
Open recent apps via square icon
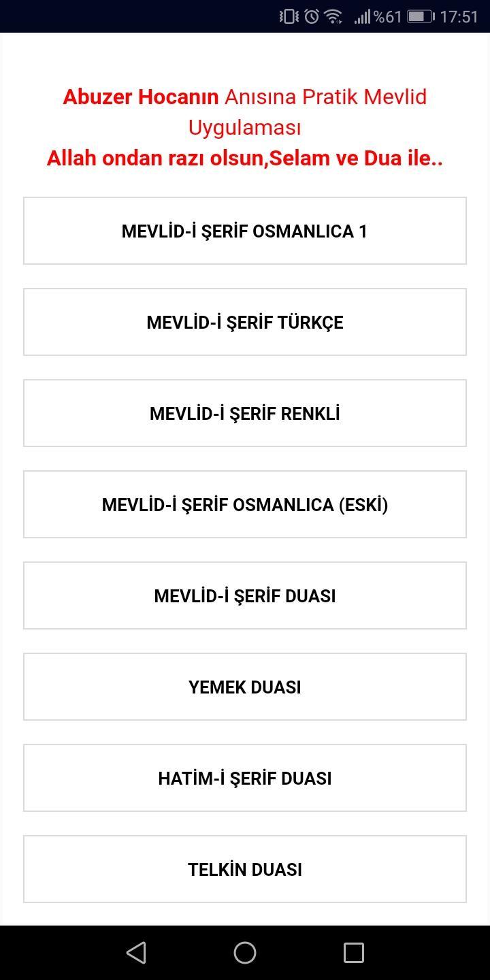click(353, 952)
